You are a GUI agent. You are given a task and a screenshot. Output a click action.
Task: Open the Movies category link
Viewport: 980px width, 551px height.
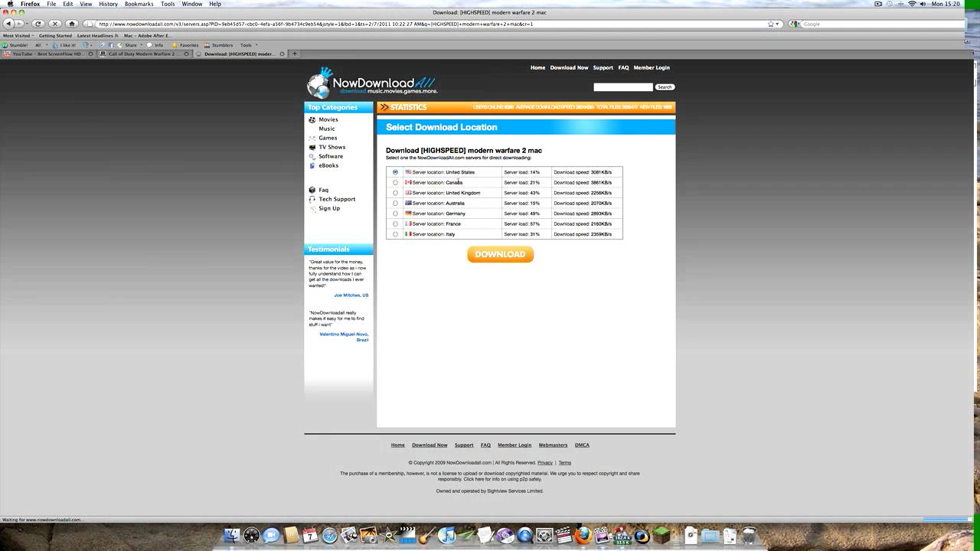[328, 119]
